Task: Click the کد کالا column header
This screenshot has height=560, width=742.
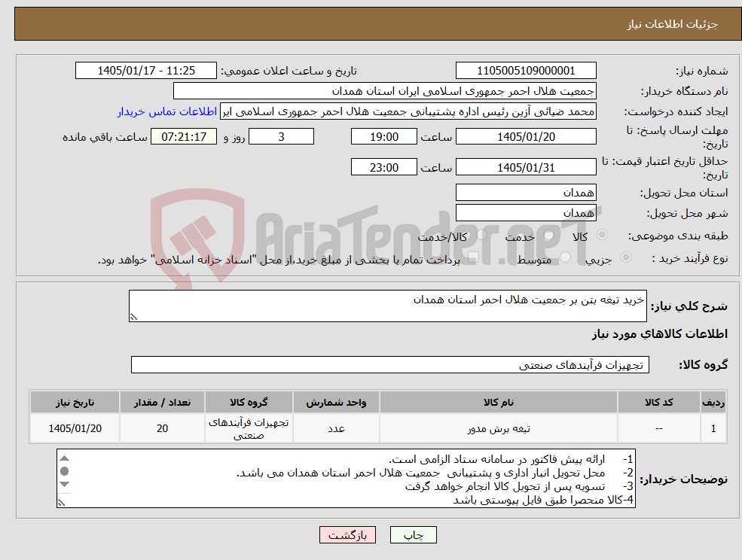Action: [658, 402]
